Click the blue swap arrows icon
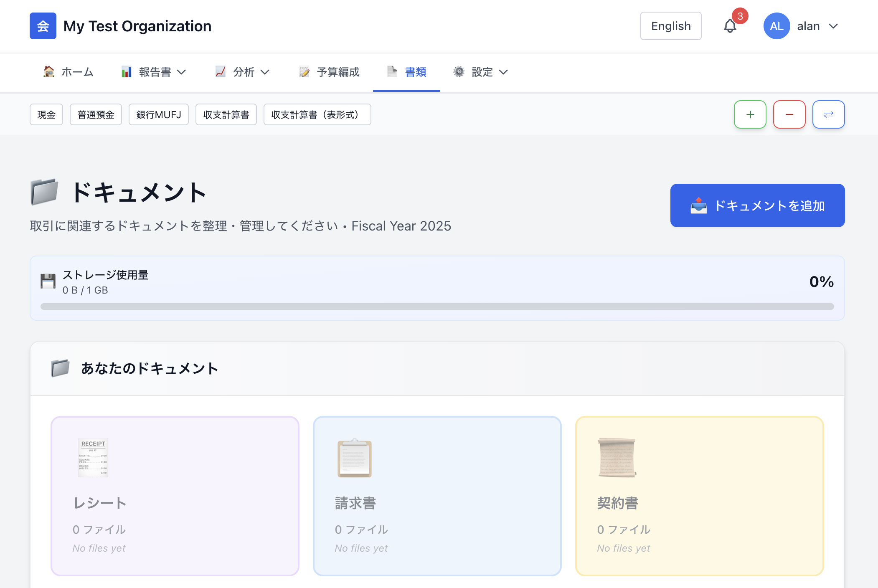878x588 pixels. click(828, 114)
